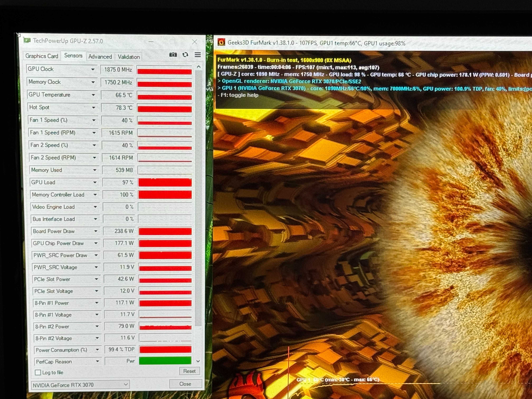Image resolution: width=532 pixels, height=399 pixels.
Task: Open the 8-Pin #1 Power dropdown
Action: pos(97,303)
